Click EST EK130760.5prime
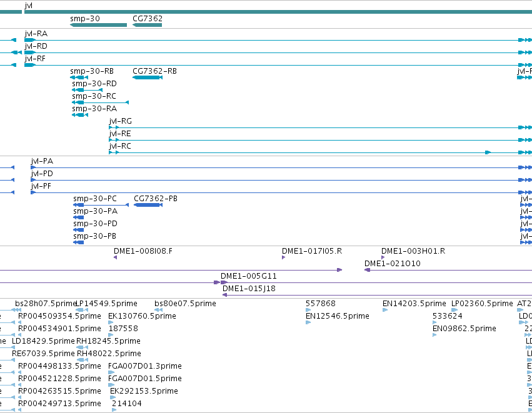This screenshot has height=413, width=532. coord(142,316)
